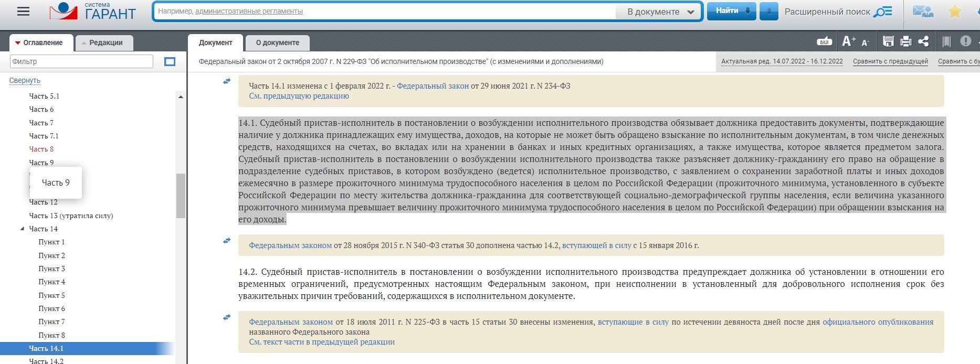Select Пункт 6 under Часть 14
Viewport: 980px width, 364px height.
point(52,308)
